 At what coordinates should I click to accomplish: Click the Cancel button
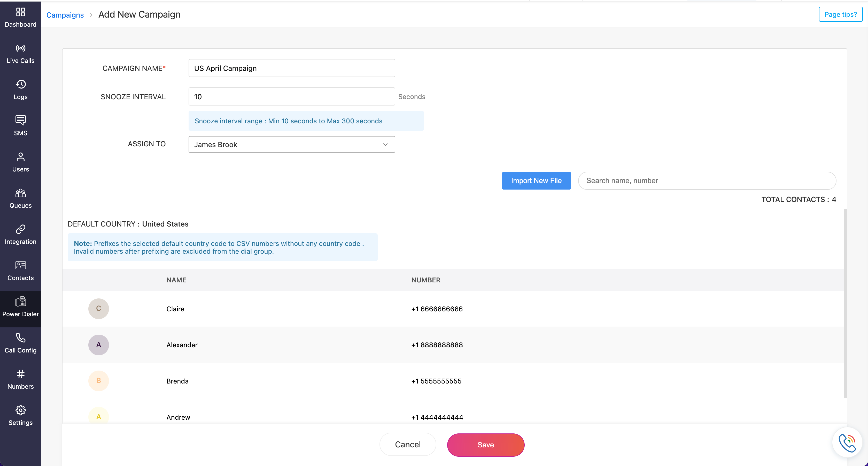pos(408,445)
